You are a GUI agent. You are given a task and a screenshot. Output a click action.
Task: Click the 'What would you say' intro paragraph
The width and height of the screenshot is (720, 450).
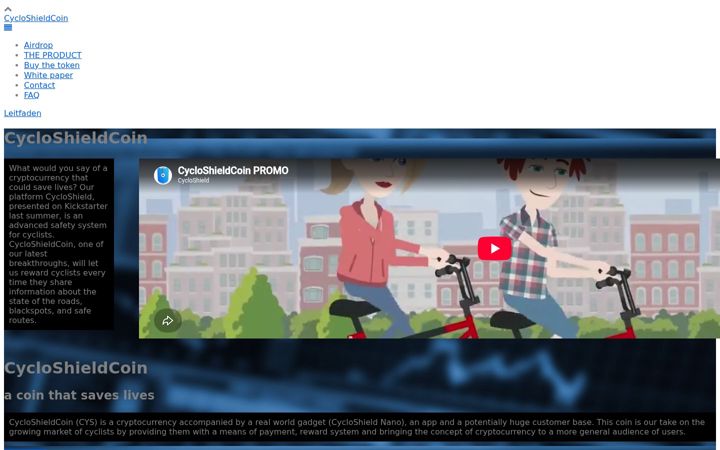point(59,244)
